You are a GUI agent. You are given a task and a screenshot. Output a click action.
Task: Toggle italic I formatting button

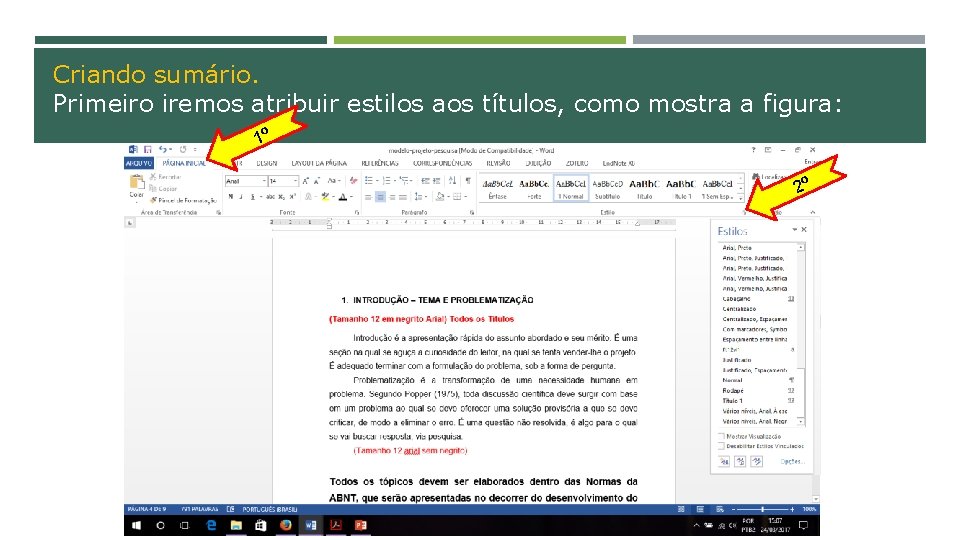click(241, 197)
